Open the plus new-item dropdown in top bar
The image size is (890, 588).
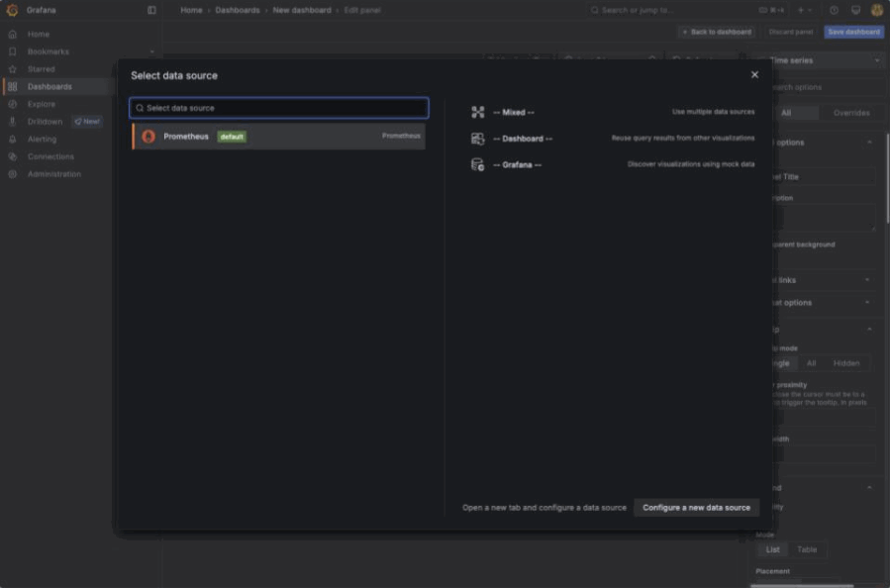804,10
